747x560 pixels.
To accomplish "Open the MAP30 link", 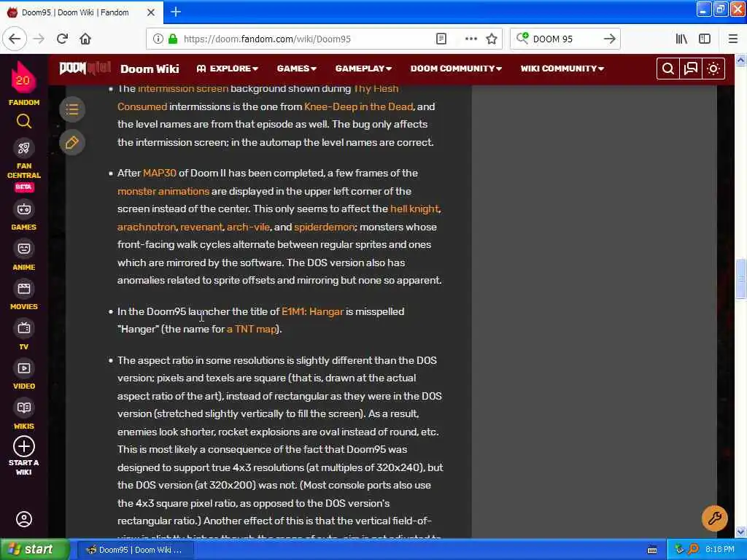I will (160, 174).
